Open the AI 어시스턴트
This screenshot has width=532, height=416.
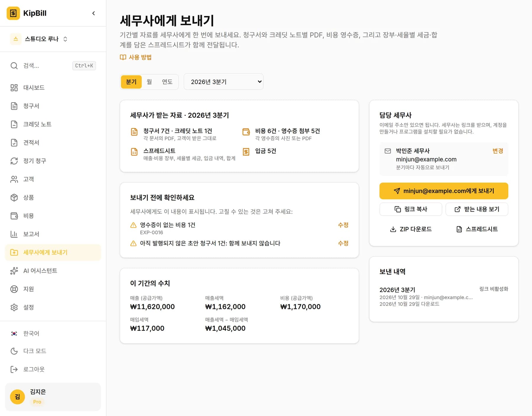pyautogui.click(x=53, y=271)
